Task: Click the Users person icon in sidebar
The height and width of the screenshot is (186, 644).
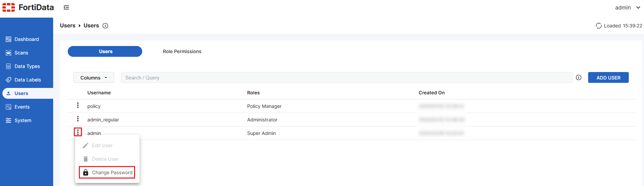Action: (x=8, y=93)
